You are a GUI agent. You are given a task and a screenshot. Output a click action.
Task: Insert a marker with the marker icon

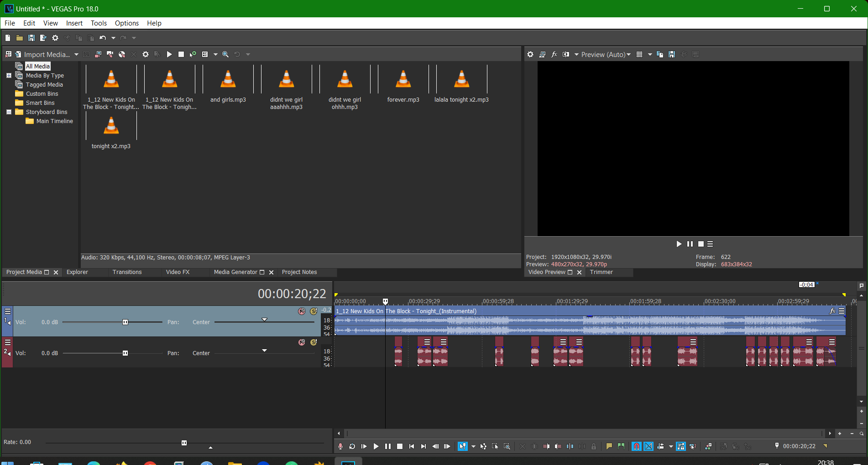[x=609, y=446]
